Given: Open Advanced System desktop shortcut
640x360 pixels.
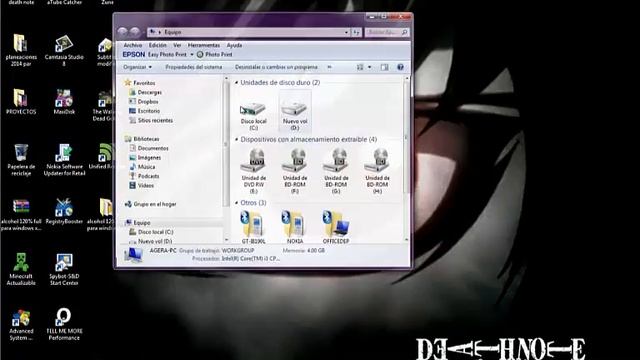Looking at the screenshot, I should tap(21, 324).
